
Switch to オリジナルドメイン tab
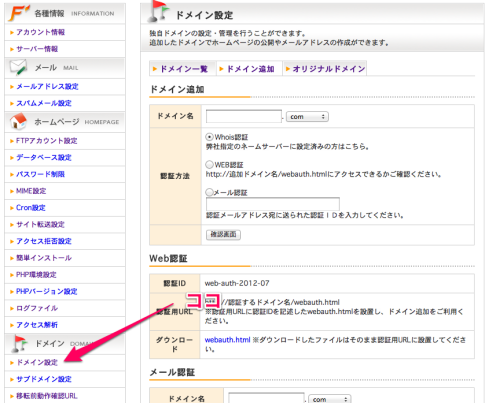325,69
